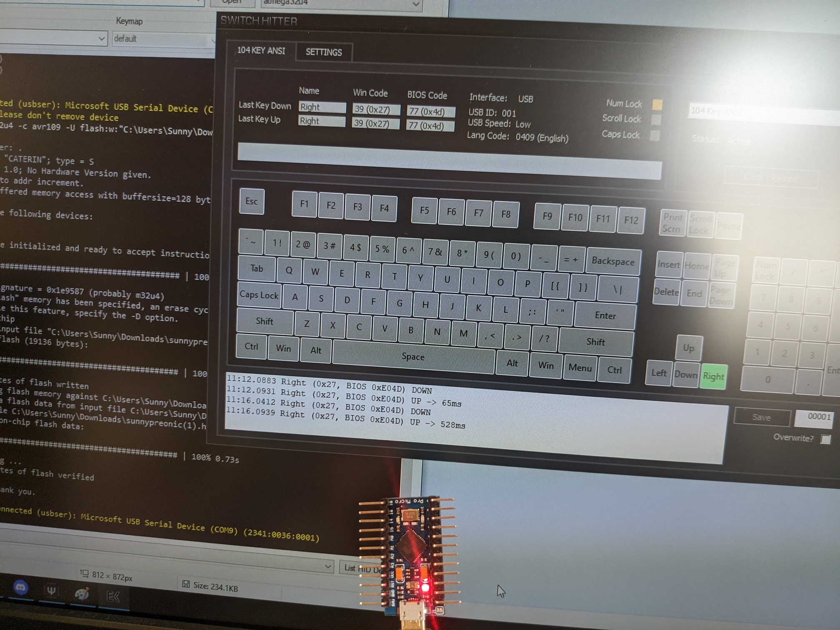Click log line '11:12.0883 Right ... DOWN'

pos(329,385)
